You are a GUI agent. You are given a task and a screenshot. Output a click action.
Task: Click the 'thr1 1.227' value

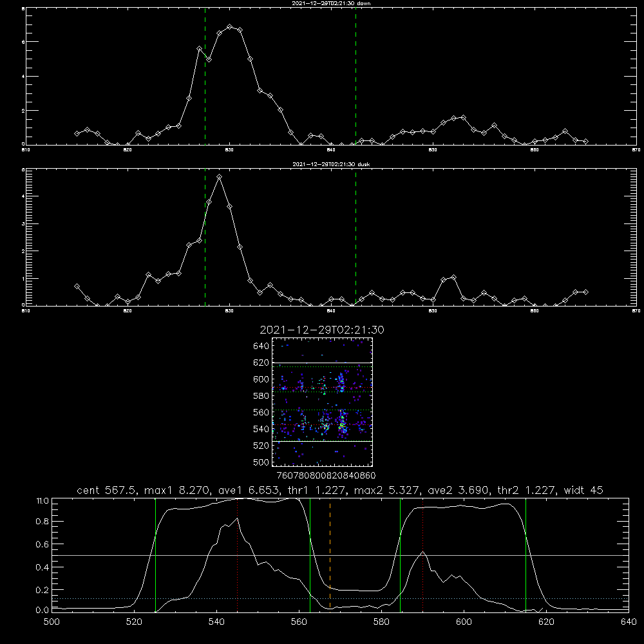[x=317, y=490]
